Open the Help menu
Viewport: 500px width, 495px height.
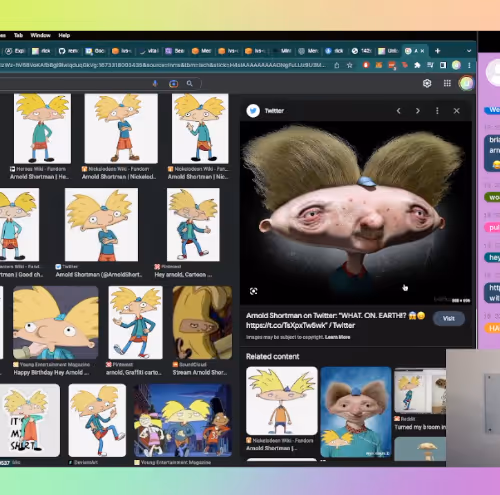(x=64, y=35)
